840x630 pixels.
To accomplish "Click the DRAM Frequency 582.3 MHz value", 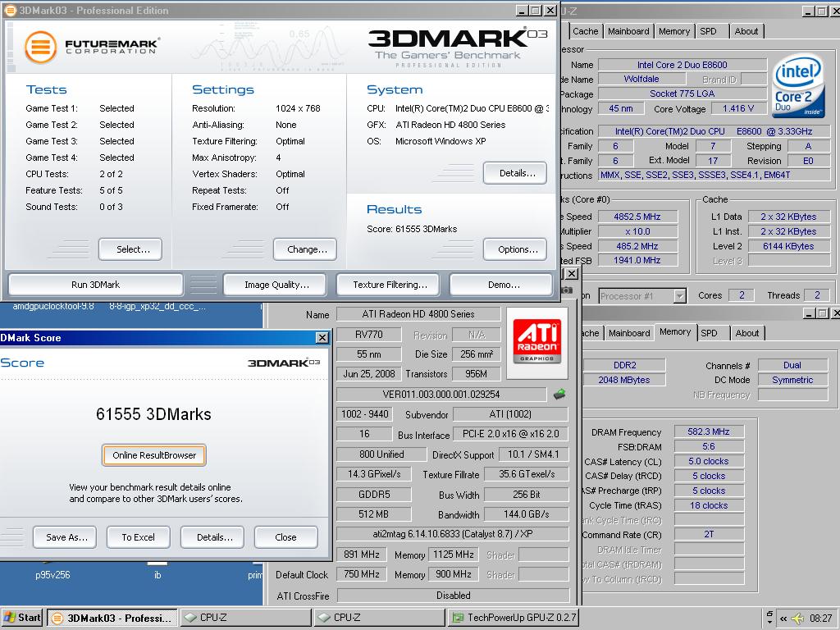I will point(709,431).
